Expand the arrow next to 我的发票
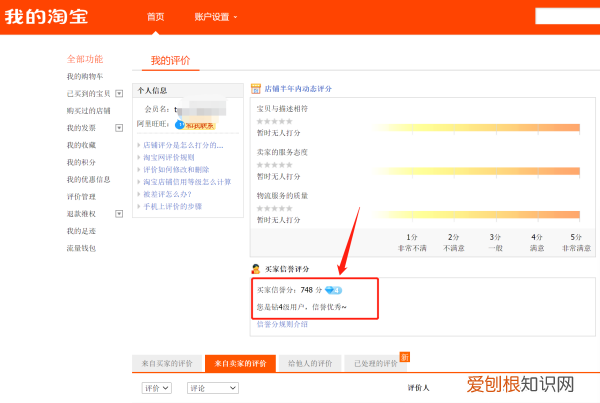 pyautogui.click(x=119, y=128)
